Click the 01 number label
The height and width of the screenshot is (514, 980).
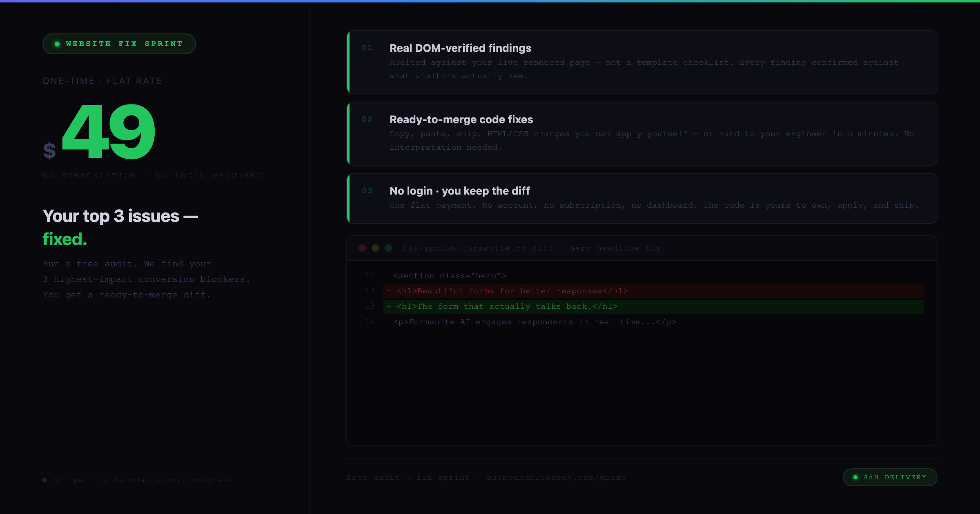367,48
